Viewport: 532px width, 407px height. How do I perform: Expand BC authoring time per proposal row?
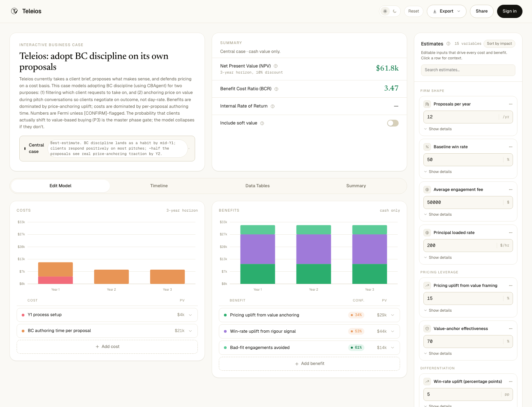(190, 331)
